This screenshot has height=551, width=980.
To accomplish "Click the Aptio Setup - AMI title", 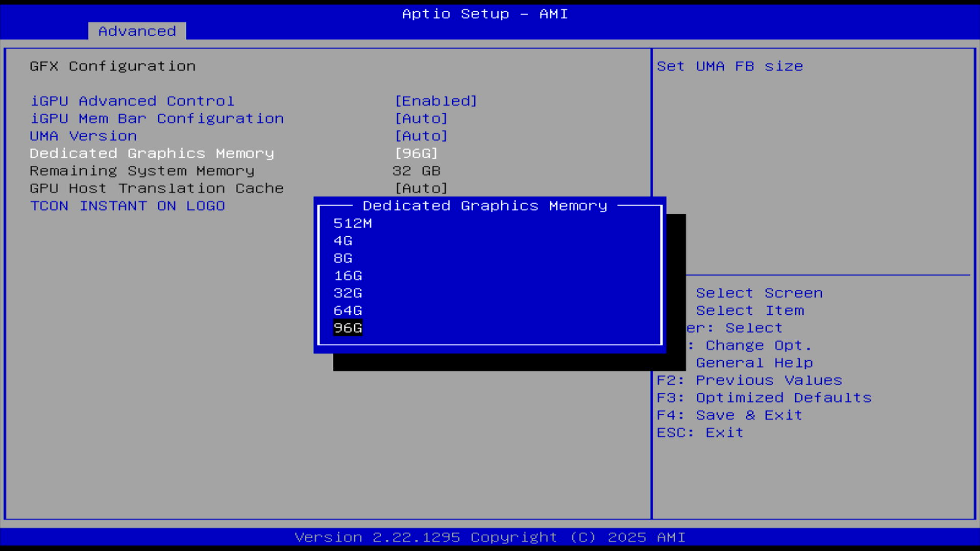I will point(485,14).
